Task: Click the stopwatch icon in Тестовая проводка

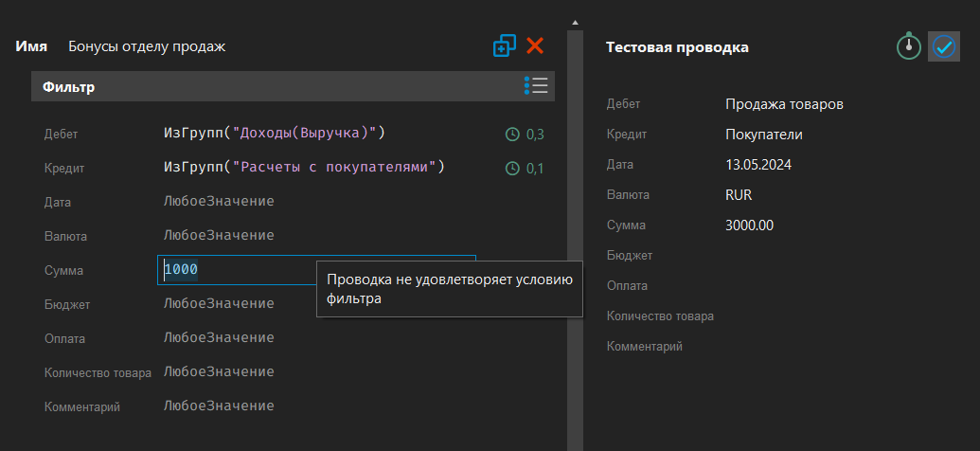Action: 909,46
